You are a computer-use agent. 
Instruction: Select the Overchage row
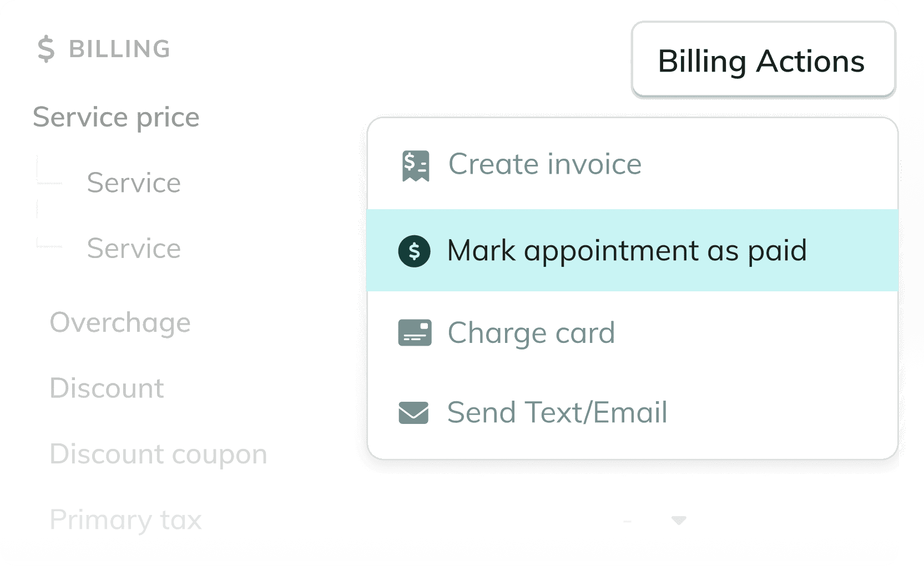click(x=120, y=322)
